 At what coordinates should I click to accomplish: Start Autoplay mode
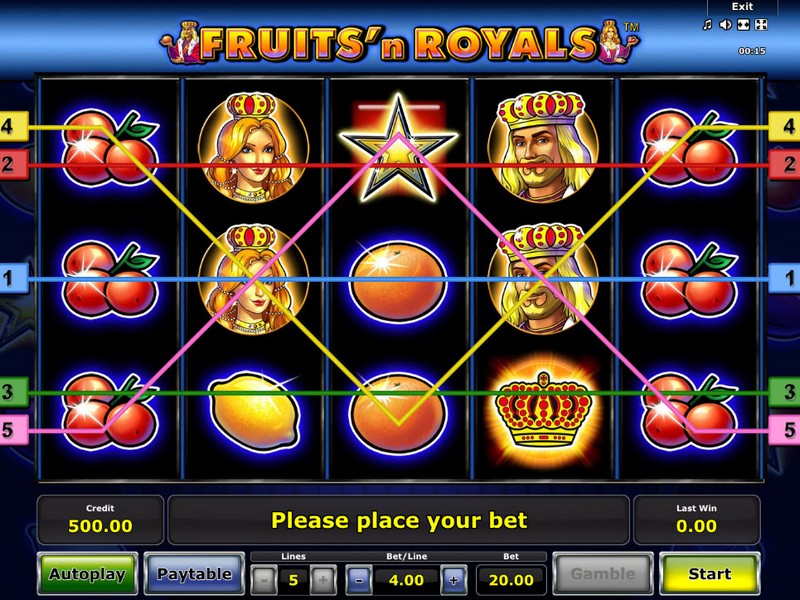point(87,574)
